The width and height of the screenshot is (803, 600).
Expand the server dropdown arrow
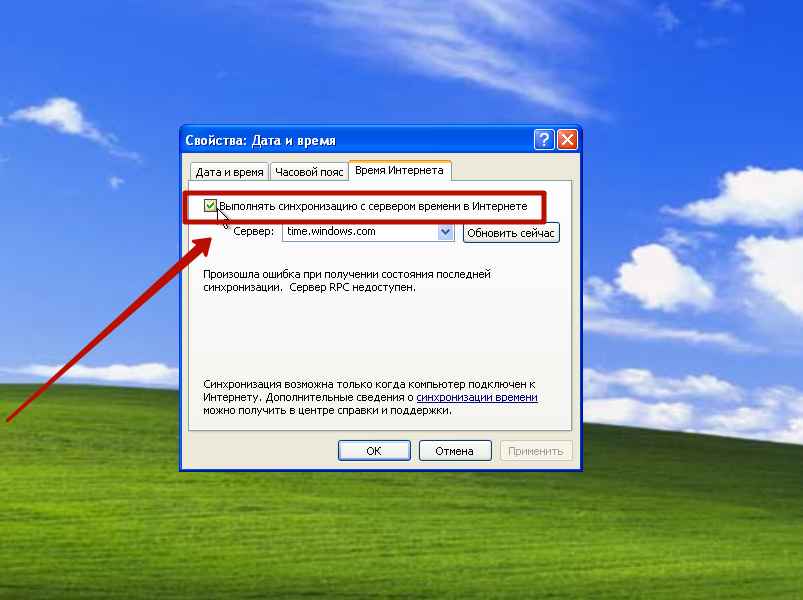coord(446,232)
